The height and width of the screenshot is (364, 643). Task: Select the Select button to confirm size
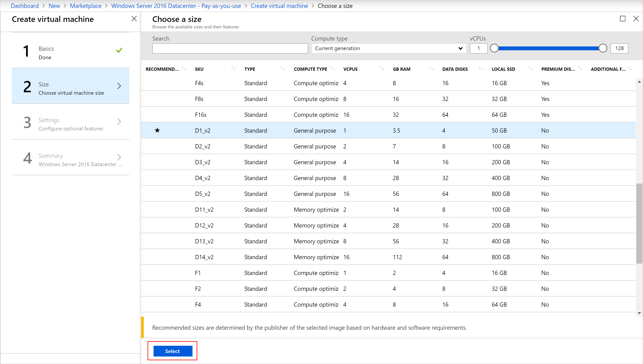[173, 351]
